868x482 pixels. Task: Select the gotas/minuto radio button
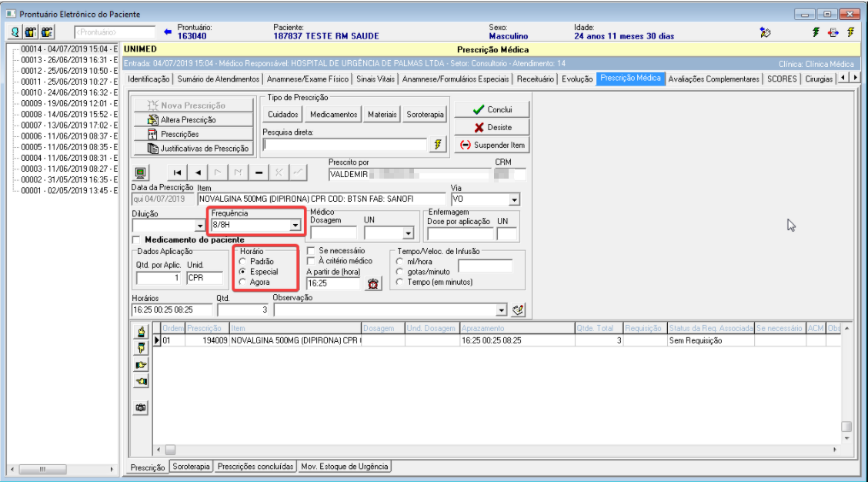(x=399, y=272)
